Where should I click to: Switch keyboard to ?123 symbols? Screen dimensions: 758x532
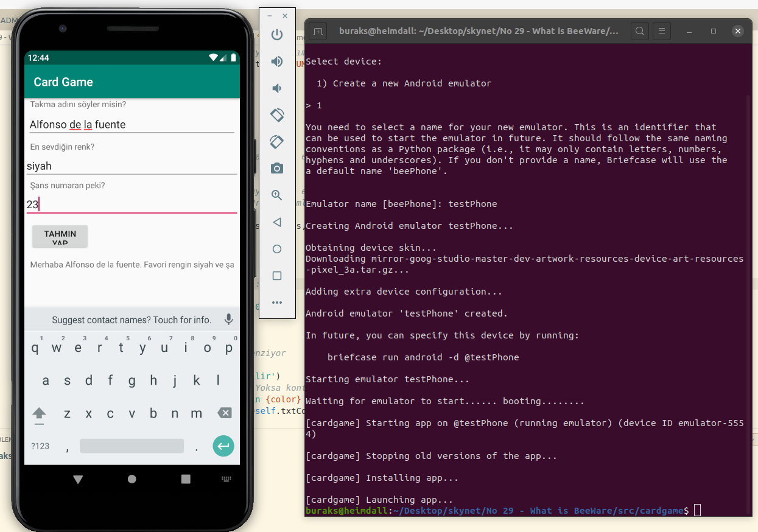coord(40,446)
